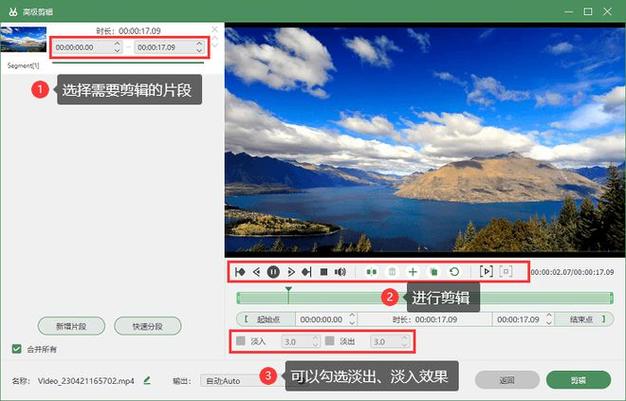This screenshot has width=626, height=401.
Task: Remove Segment[1] with its X icon
Action: [x=215, y=29]
